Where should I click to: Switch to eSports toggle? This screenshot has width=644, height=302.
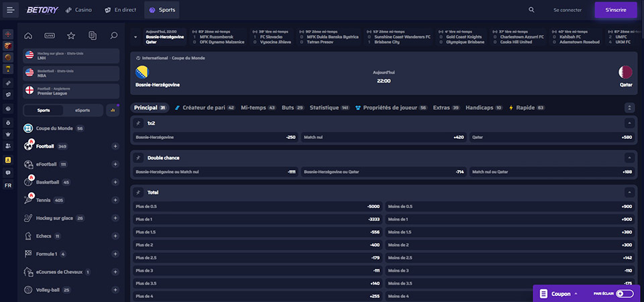coord(82,110)
